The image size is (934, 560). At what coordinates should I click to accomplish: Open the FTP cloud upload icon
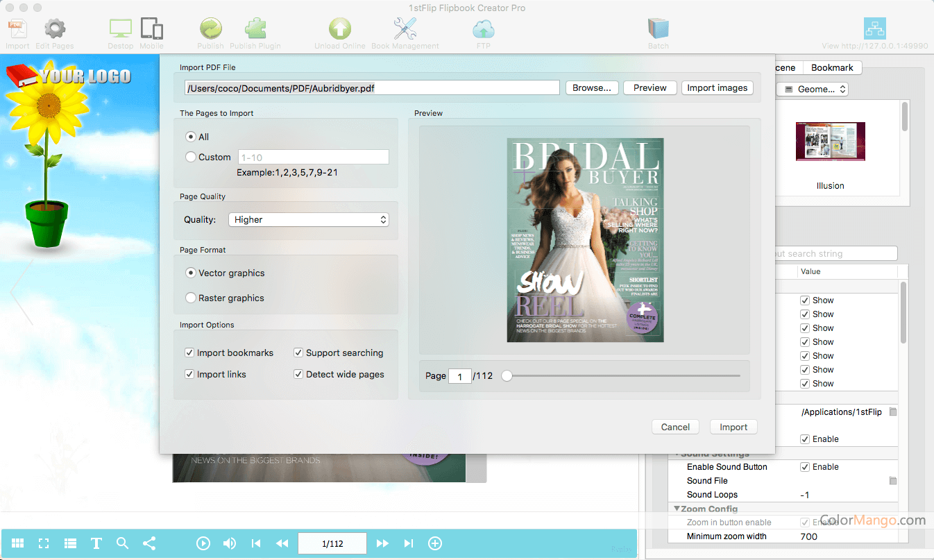[484, 29]
